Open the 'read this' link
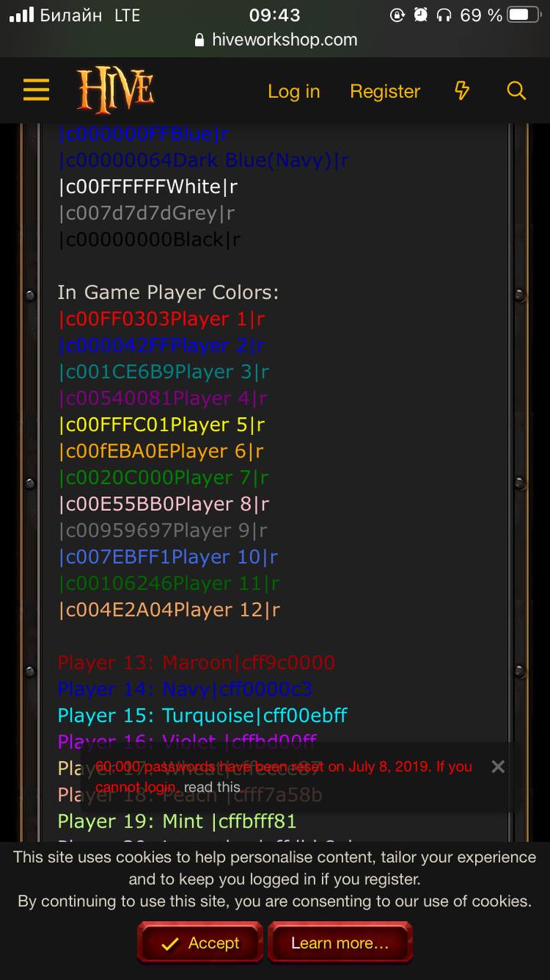The height and width of the screenshot is (980, 550). coord(212,786)
